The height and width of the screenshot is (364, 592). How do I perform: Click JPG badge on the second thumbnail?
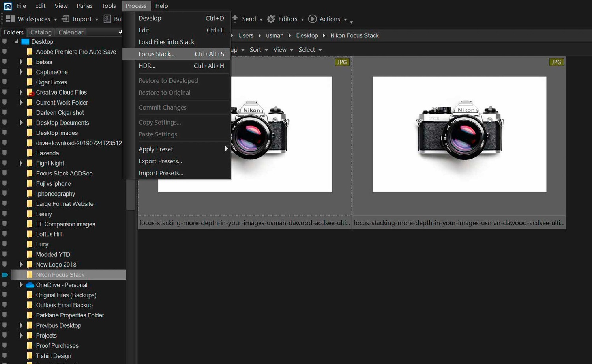[556, 62]
